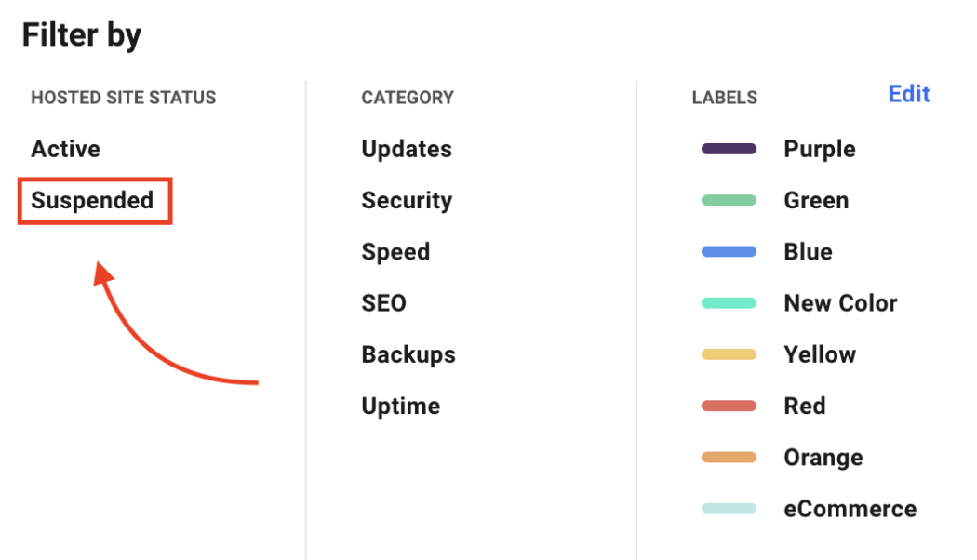977x560 pixels.
Task: Filter by the Yellow label text
Action: 820,354
